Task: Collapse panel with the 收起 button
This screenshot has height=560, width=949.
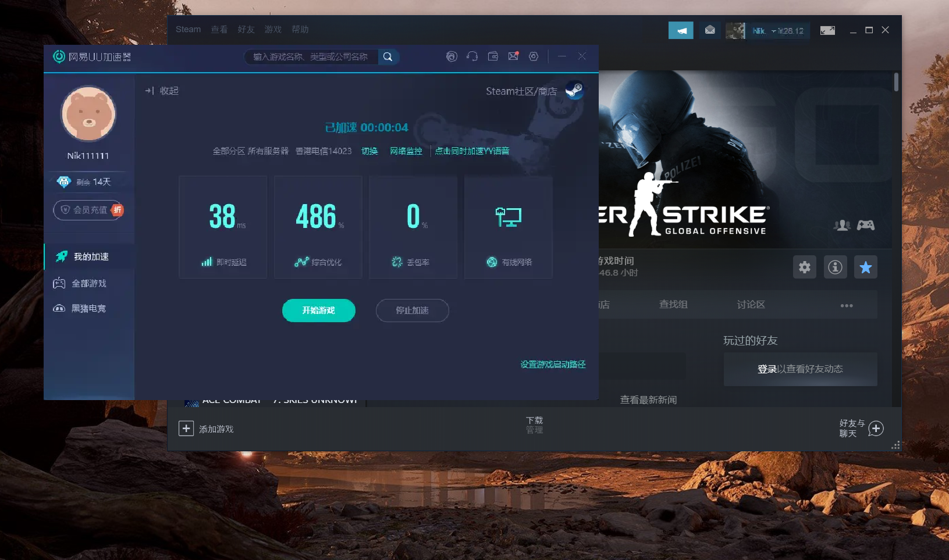Action: [x=162, y=91]
